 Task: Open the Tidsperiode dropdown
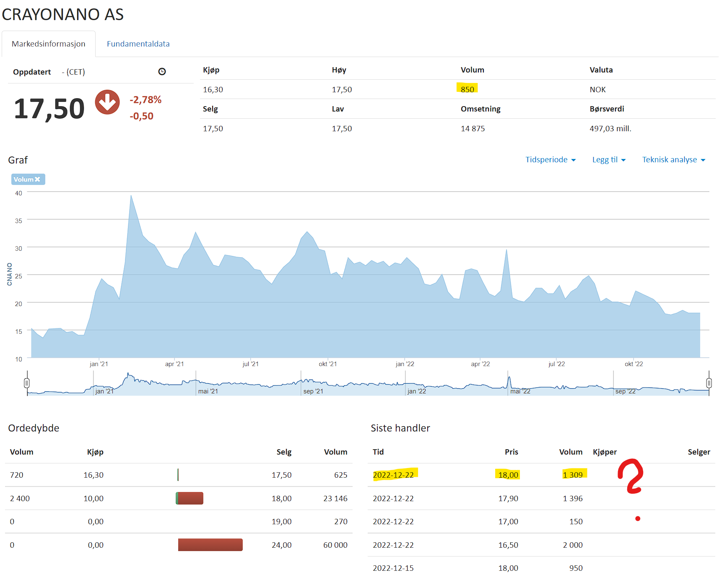[550, 160]
